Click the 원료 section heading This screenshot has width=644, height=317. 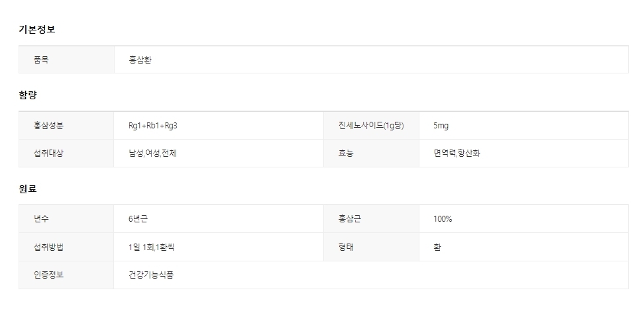(28, 189)
